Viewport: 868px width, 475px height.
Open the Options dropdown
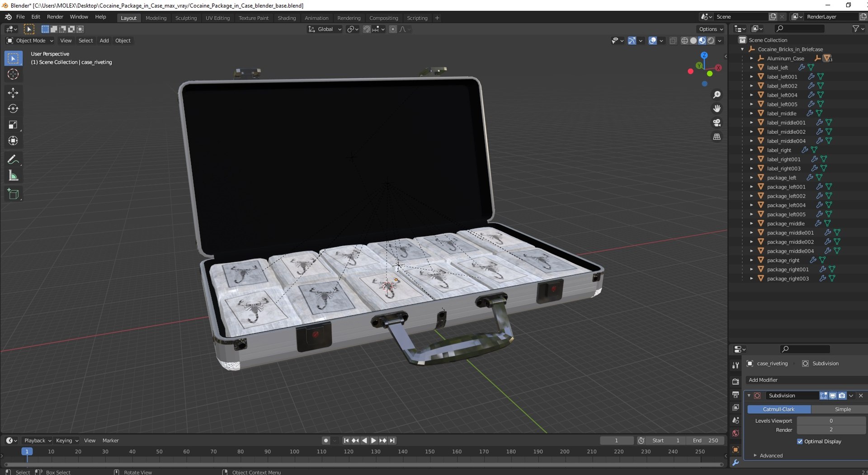(711, 29)
